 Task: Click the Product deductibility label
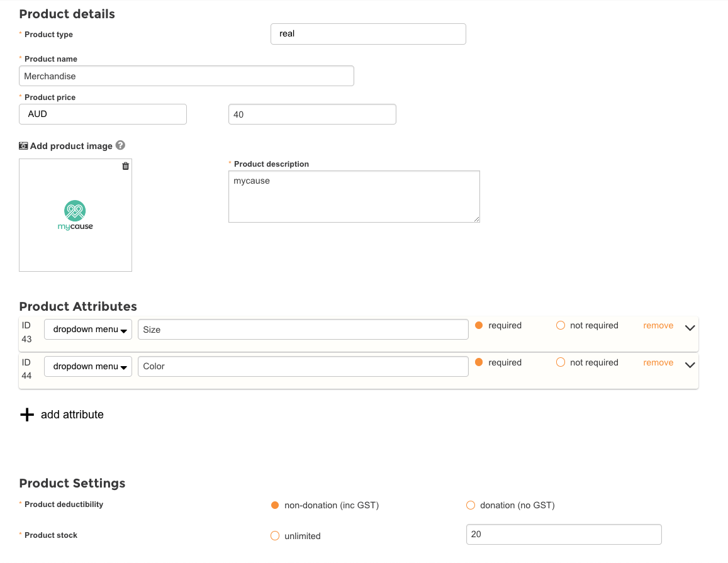[64, 504]
